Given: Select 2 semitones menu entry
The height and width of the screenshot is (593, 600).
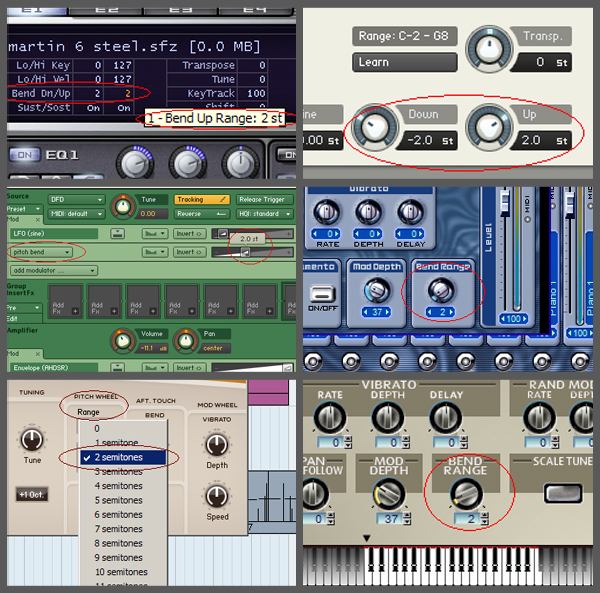Looking at the screenshot, I should coord(123,457).
